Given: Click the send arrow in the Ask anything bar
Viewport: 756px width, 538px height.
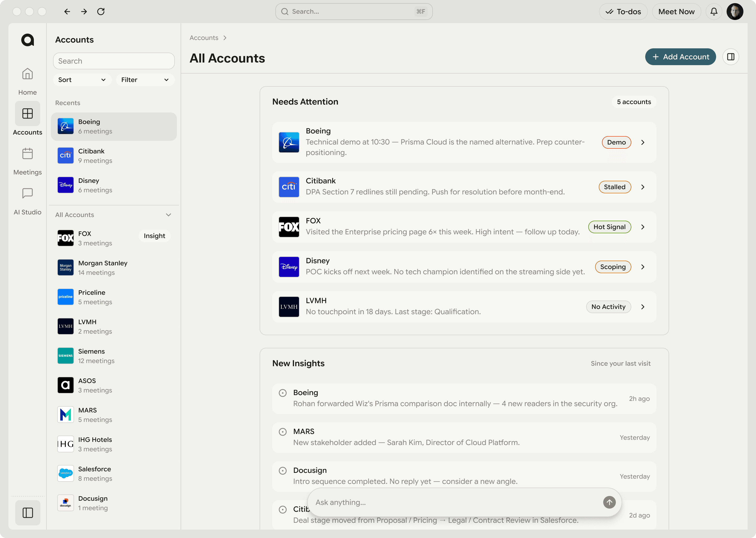Looking at the screenshot, I should coord(609,502).
